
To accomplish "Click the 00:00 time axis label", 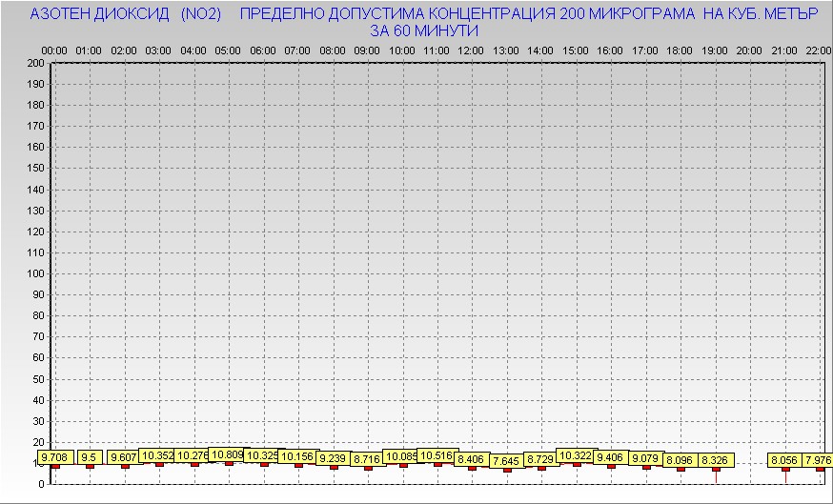I will point(54,50).
